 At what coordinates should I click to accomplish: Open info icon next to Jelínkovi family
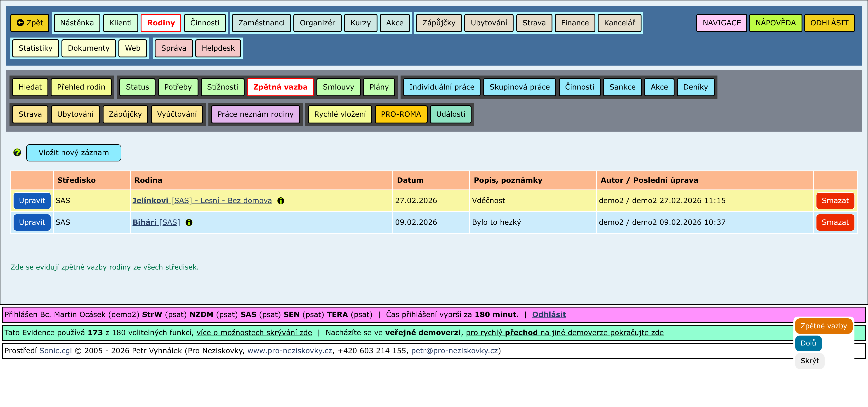281,201
